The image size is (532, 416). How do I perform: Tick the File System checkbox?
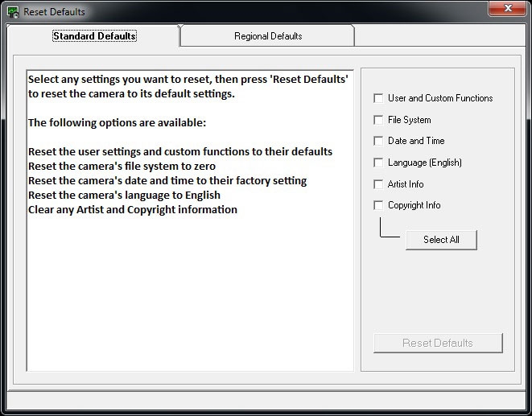[x=378, y=120]
